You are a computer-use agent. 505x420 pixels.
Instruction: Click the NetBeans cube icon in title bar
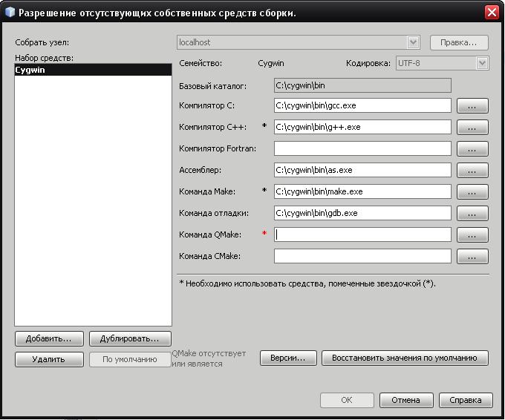coord(10,12)
